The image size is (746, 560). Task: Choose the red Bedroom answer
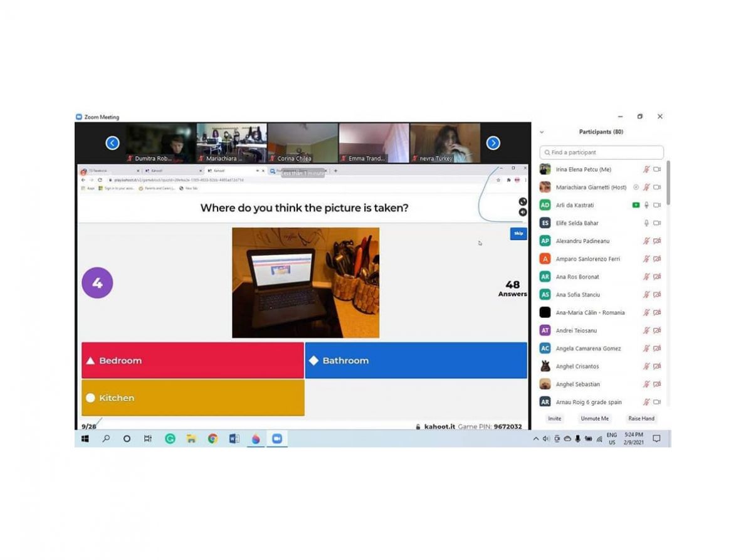point(192,360)
